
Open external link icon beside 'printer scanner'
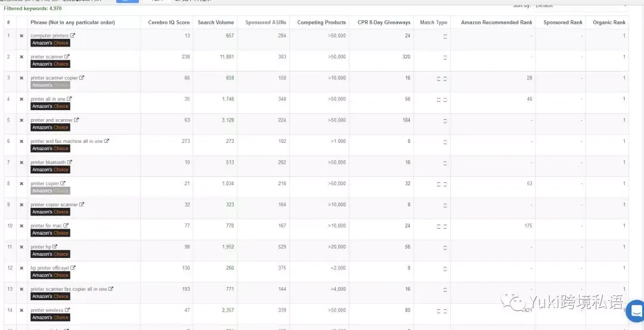67,57
